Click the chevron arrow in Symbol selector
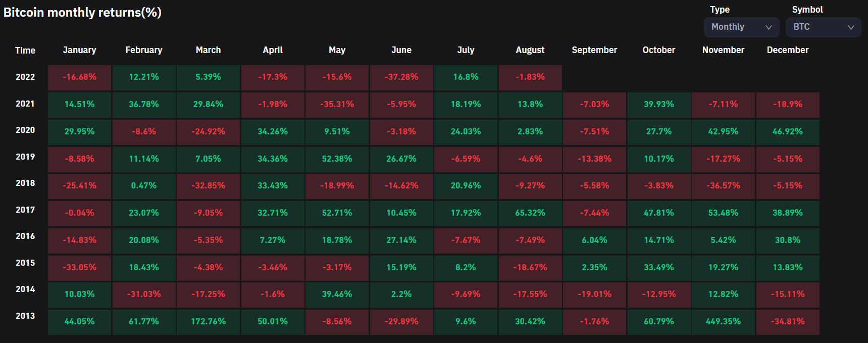The height and width of the screenshot is (343, 868). [x=851, y=27]
